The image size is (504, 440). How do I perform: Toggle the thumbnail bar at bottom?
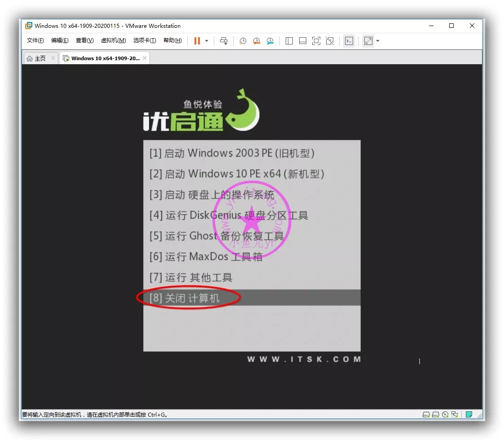point(303,41)
